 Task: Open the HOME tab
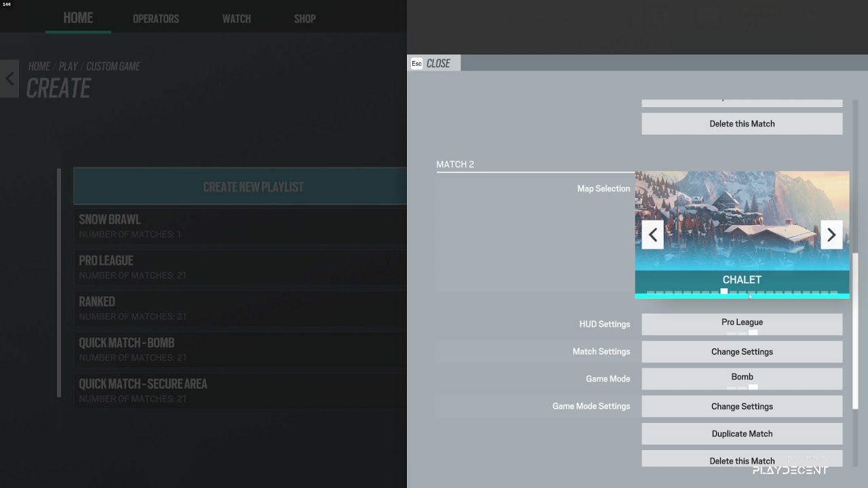pyautogui.click(x=78, y=18)
